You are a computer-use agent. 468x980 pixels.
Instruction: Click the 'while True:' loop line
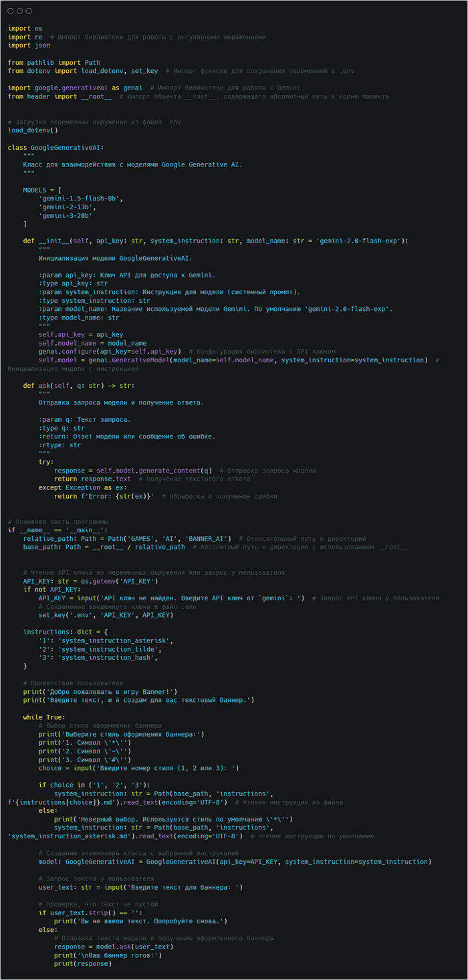coord(44,717)
